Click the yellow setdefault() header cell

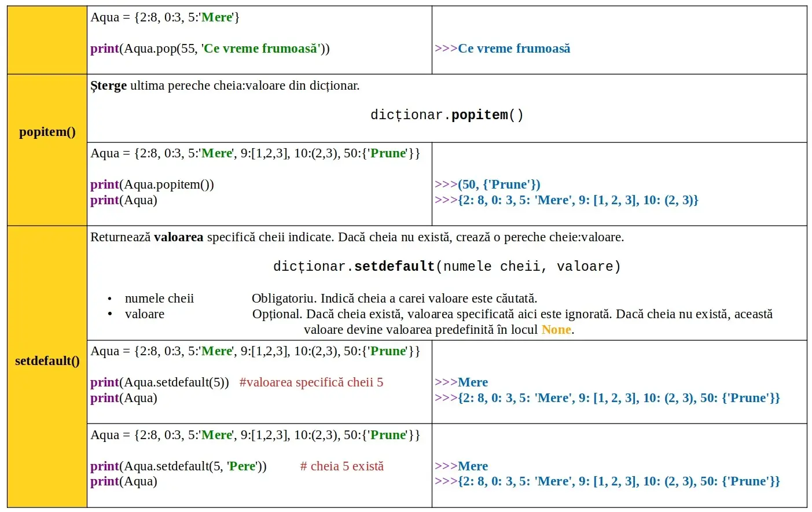tap(47, 361)
